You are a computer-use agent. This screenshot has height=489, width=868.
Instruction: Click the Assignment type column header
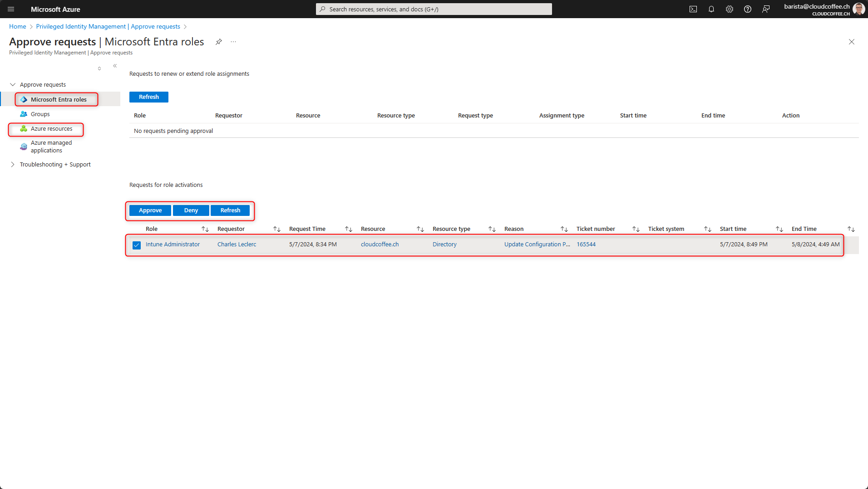pyautogui.click(x=562, y=115)
